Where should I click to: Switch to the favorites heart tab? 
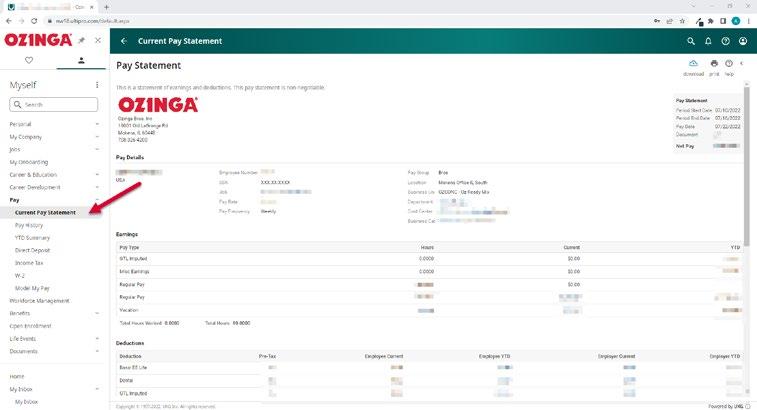pyautogui.click(x=29, y=60)
